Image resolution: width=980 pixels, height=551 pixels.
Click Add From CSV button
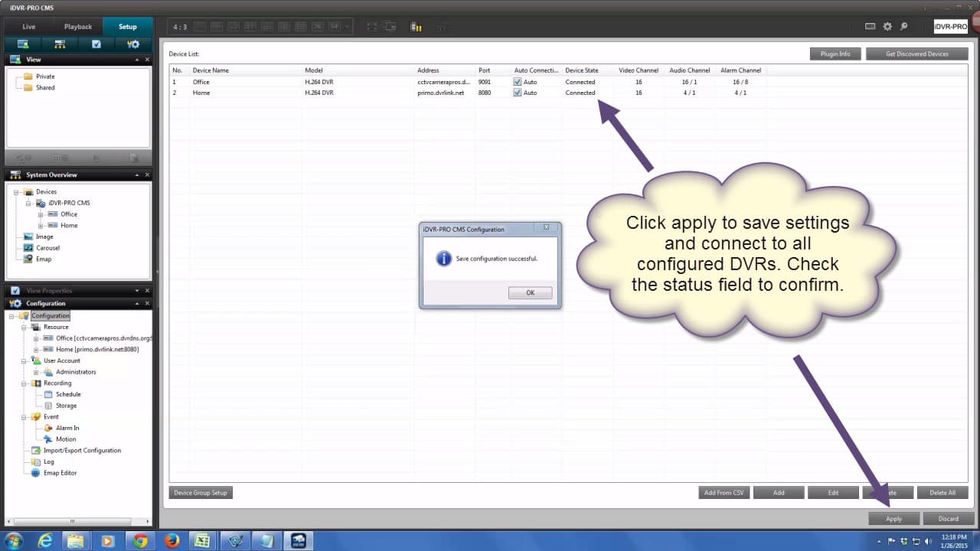(724, 493)
